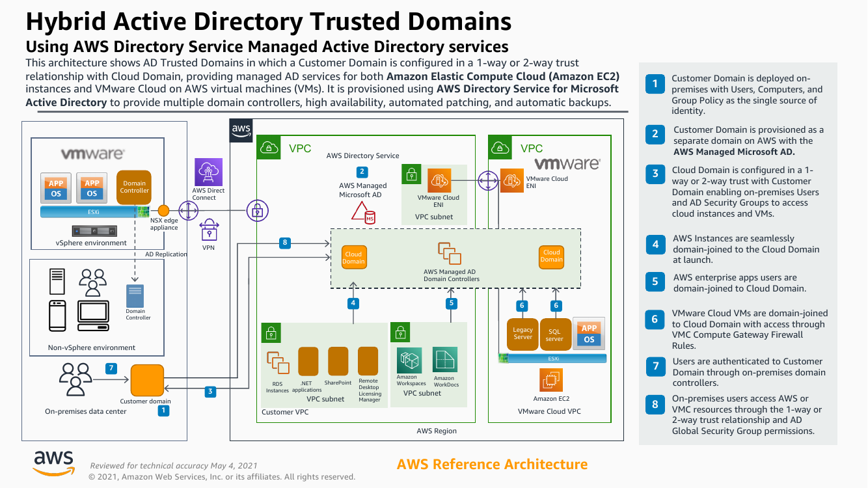Click the 'Non-vSphere environment' label
This screenshot has width=868, height=488.
point(92,347)
